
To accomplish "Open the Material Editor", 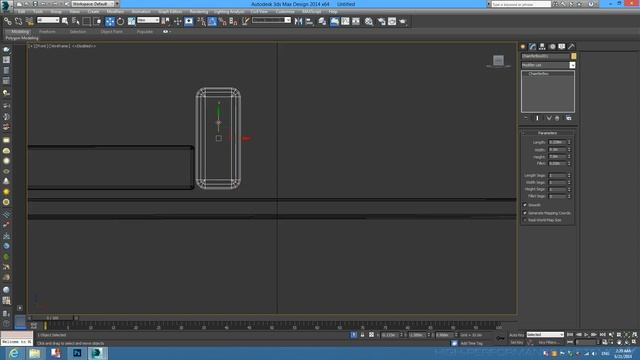I will pos(369,21).
